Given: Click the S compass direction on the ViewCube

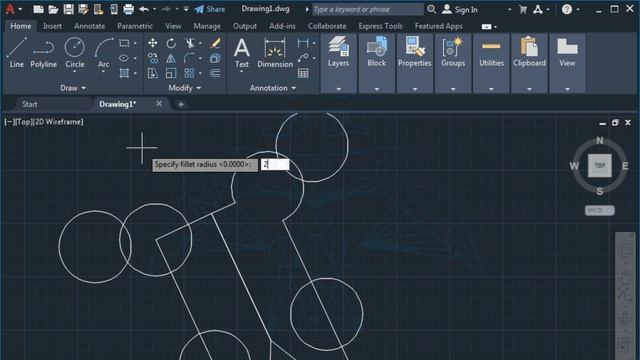Looking at the screenshot, I should (600, 191).
